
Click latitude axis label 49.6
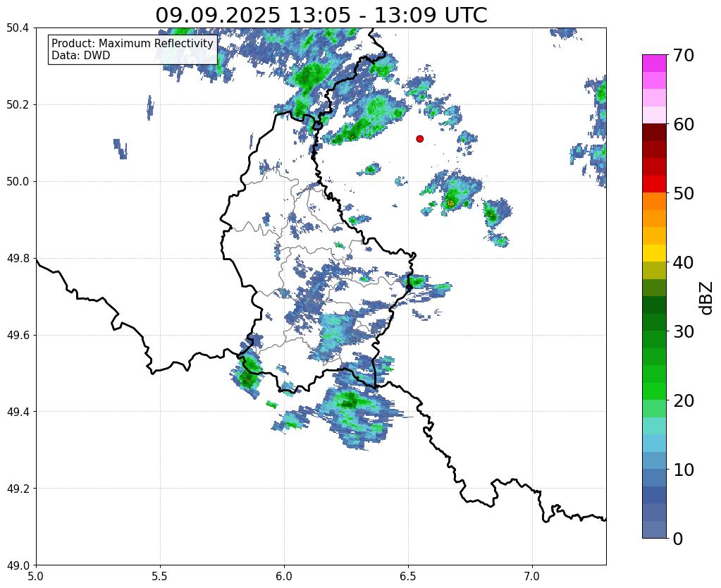[x=18, y=336]
